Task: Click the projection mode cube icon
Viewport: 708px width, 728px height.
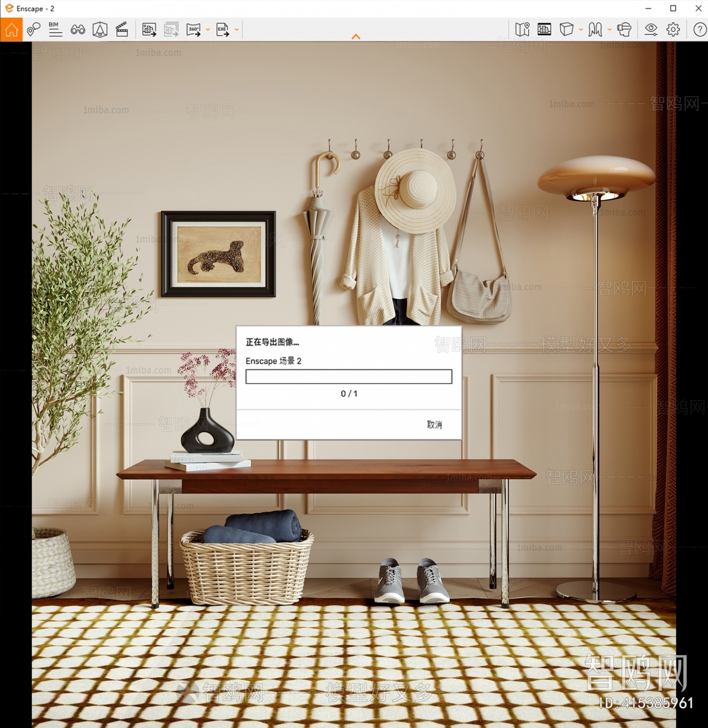Action: coord(567,30)
